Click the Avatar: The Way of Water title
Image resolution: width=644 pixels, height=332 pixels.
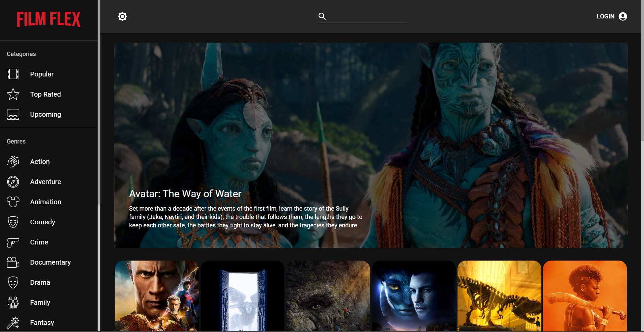185,194
